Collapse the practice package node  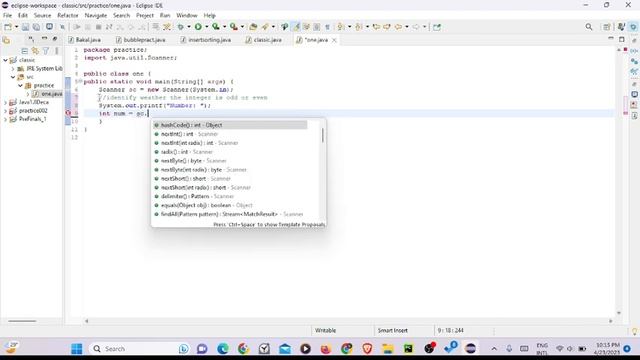point(20,85)
